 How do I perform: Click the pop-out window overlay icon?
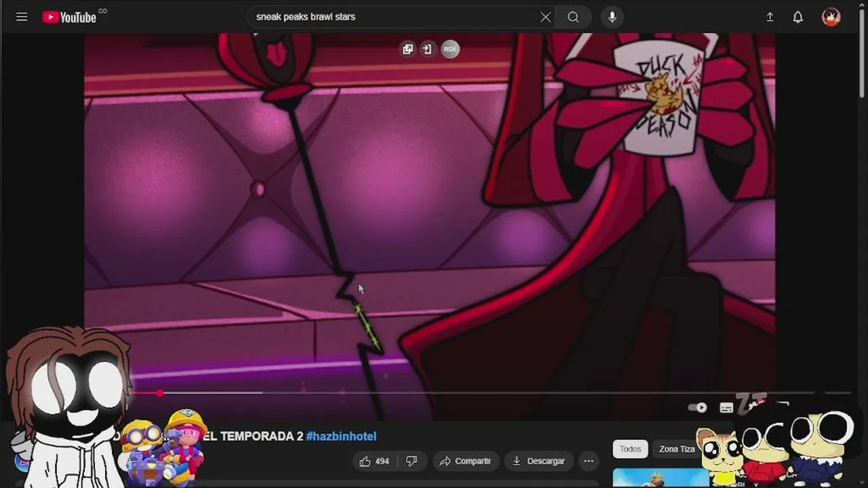tap(408, 49)
